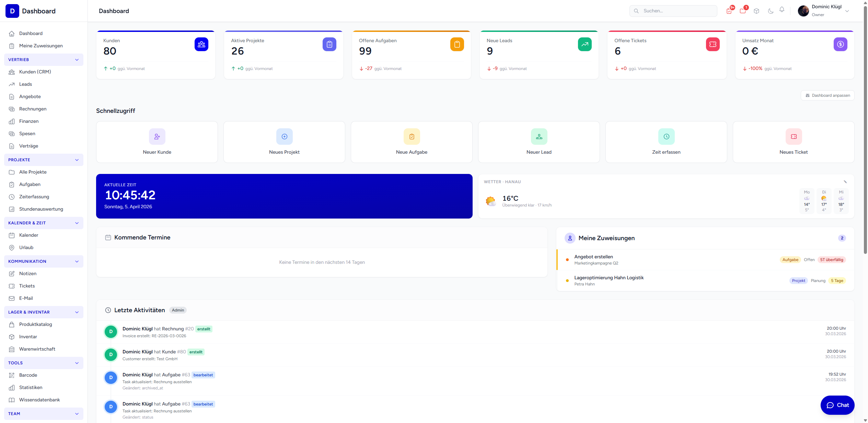
Task: Open the Chat widget
Action: [x=837, y=405]
